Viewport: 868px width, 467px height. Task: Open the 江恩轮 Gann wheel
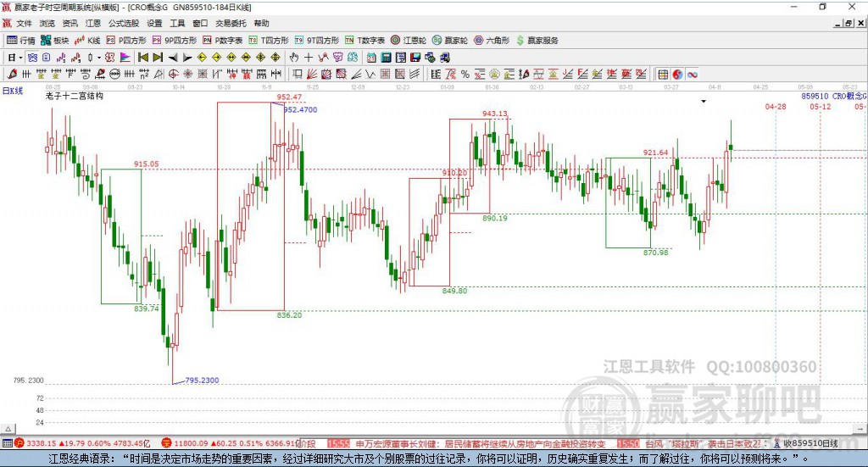pos(409,41)
